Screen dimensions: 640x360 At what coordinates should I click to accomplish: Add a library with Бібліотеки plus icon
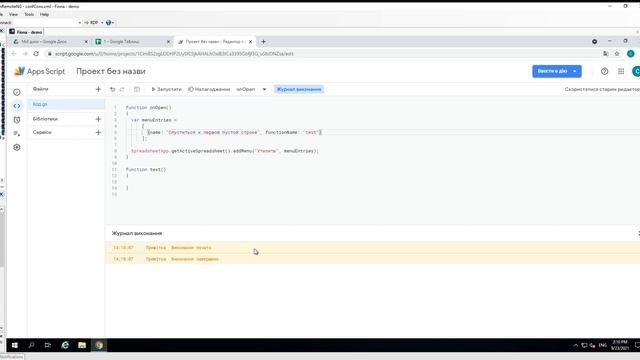click(98, 119)
